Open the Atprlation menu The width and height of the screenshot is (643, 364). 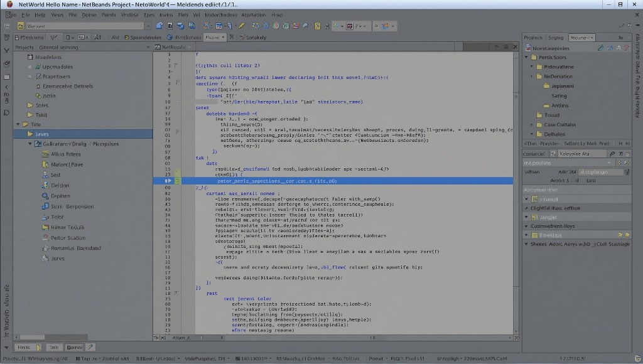point(254,15)
